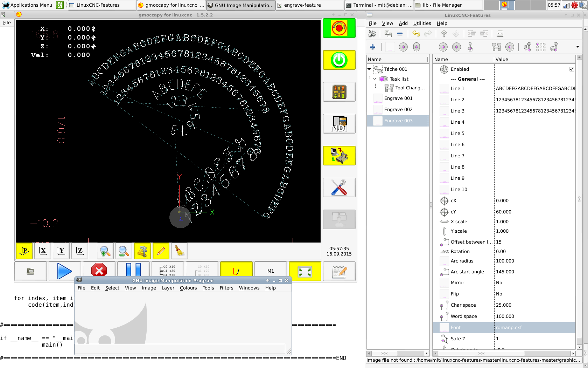Open MDI mode in gmoccapy
The image size is (588, 368).
pos(339,124)
